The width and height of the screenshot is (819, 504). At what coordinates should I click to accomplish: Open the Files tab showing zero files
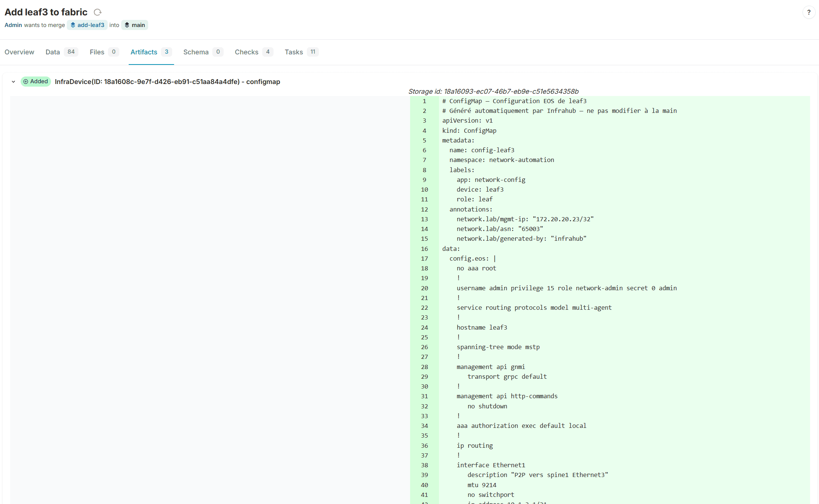pyautogui.click(x=96, y=52)
